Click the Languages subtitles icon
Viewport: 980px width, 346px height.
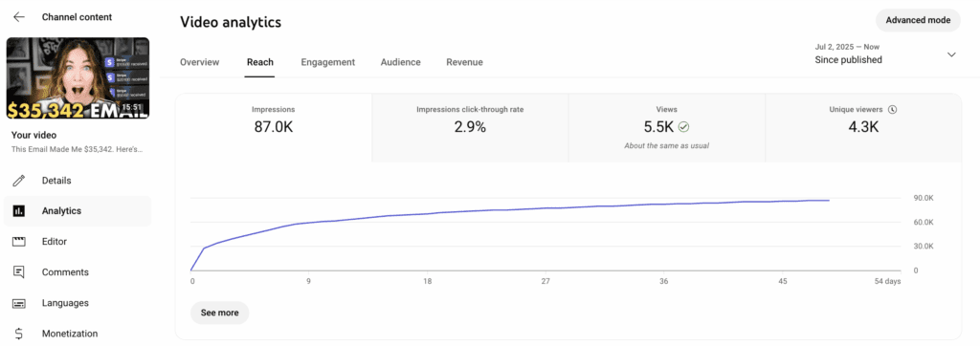tap(19, 303)
